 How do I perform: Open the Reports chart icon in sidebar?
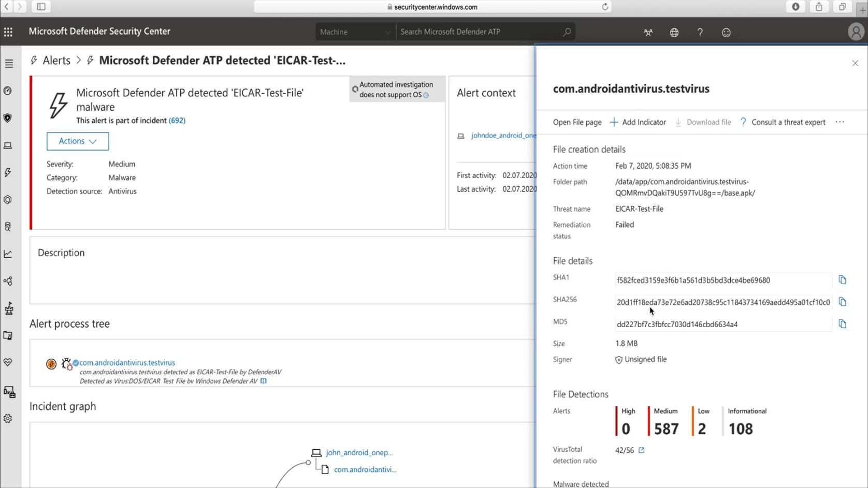(8, 254)
